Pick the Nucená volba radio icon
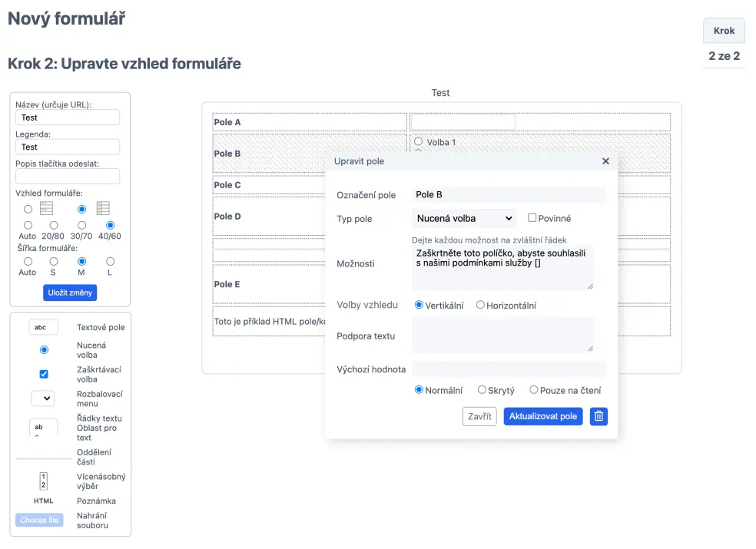 44,350
